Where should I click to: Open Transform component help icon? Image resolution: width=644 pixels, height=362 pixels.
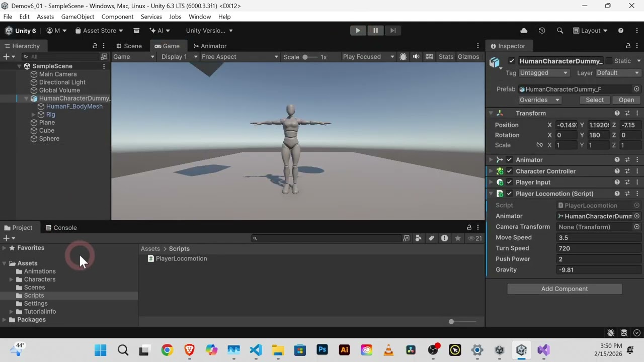(617, 113)
